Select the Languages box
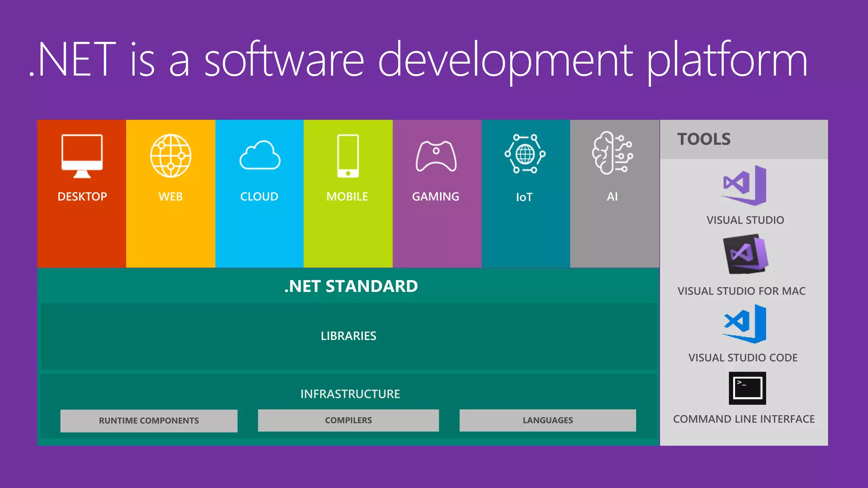This screenshot has height=488, width=868. tap(548, 420)
